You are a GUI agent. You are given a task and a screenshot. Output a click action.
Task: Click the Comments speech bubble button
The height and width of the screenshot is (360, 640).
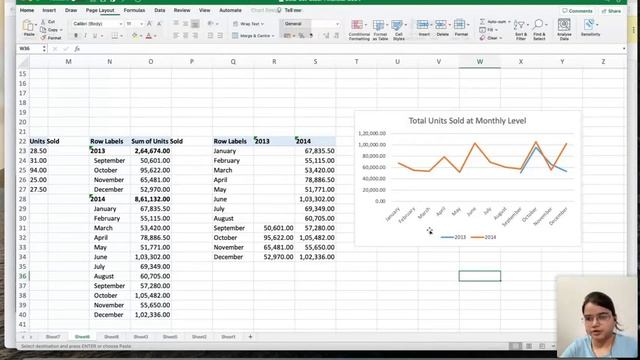tap(577, 11)
